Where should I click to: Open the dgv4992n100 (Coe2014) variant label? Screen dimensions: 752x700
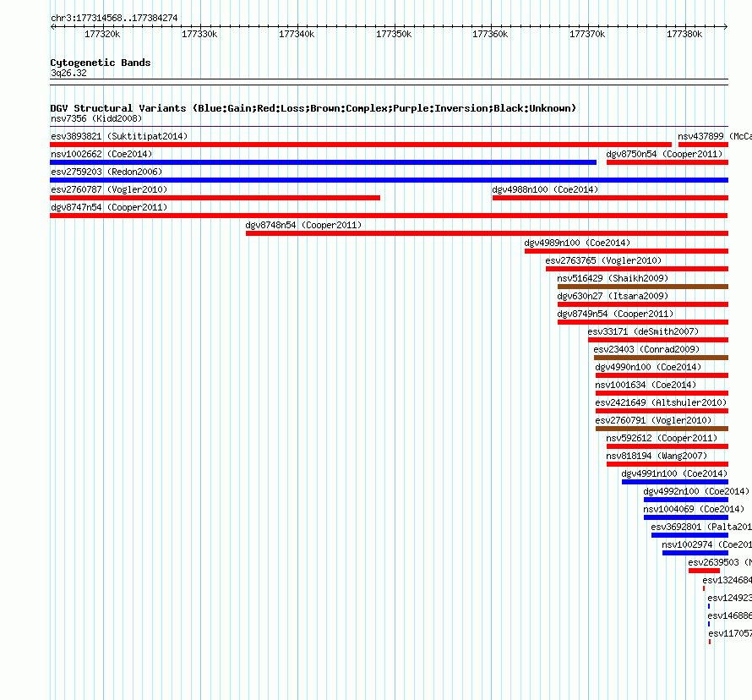(x=696, y=491)
